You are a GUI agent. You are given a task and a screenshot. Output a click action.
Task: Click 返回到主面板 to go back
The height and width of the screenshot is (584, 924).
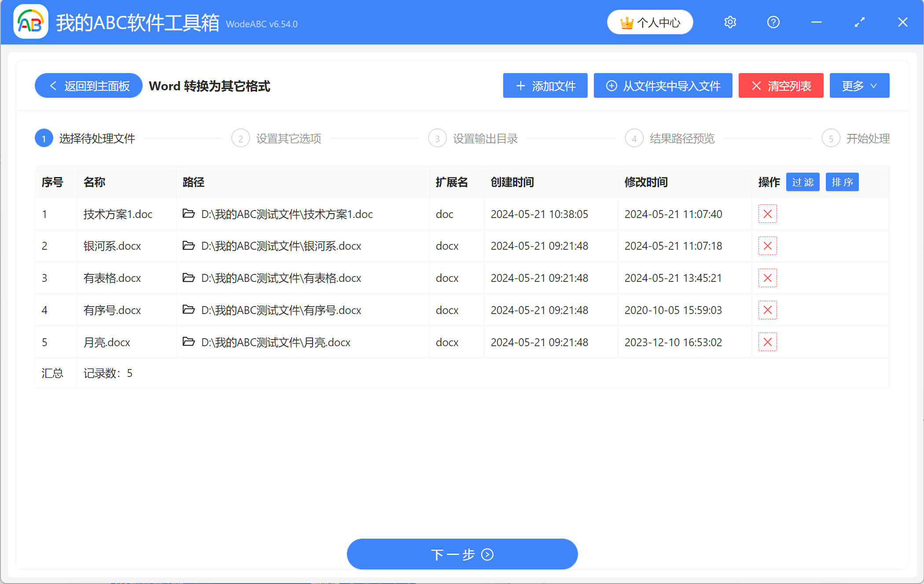[88, 85]
